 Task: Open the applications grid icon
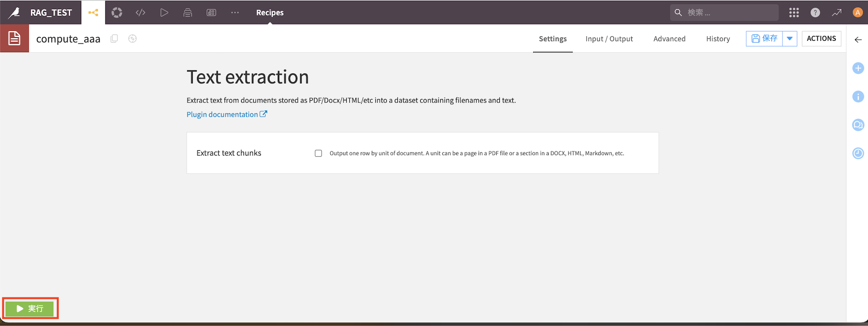point(794,12)
